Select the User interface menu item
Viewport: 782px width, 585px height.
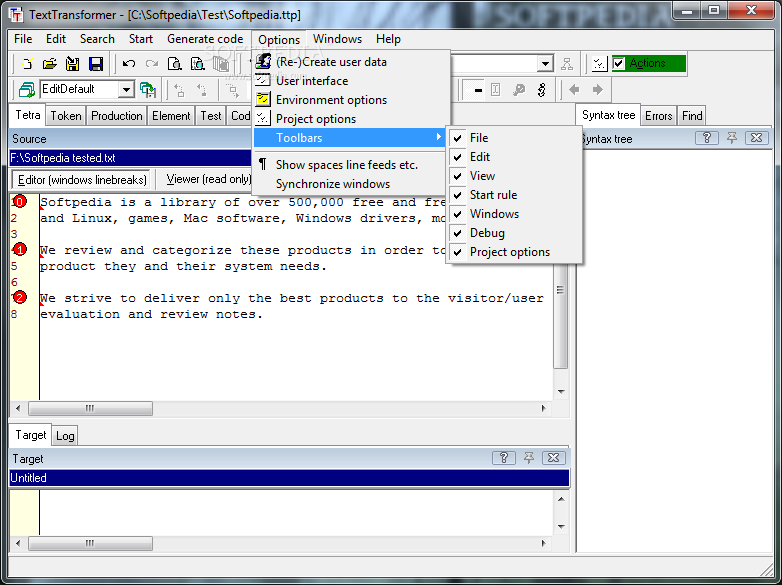349,81
